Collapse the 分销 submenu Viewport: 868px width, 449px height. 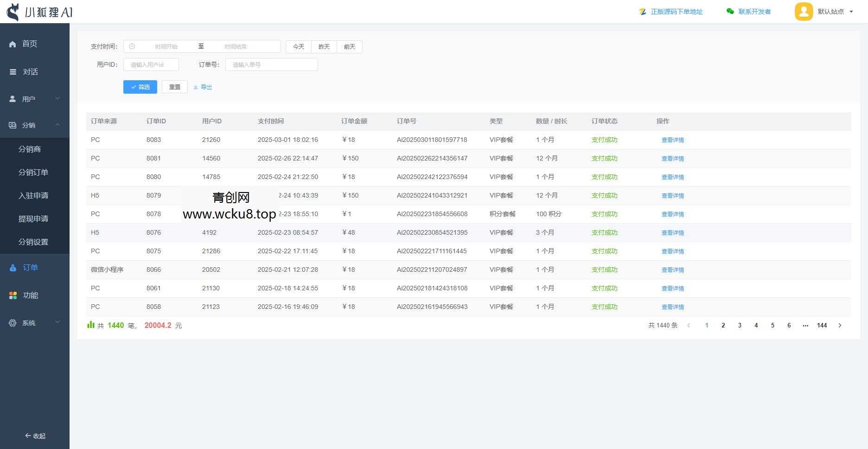coord(57,125)
